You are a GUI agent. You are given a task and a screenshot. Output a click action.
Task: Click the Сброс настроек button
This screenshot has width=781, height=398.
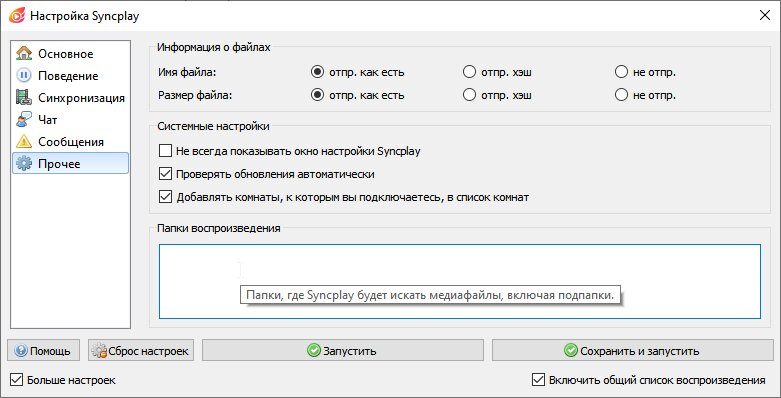(141, 351)
